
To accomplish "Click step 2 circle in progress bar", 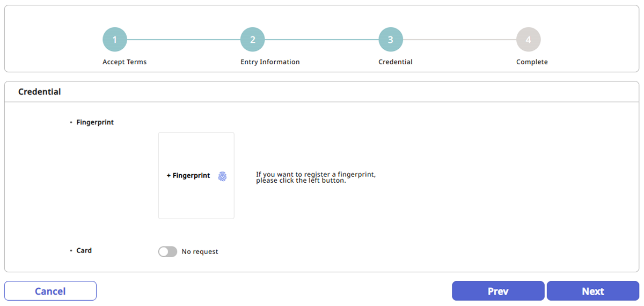I will [x=253, y=40].
